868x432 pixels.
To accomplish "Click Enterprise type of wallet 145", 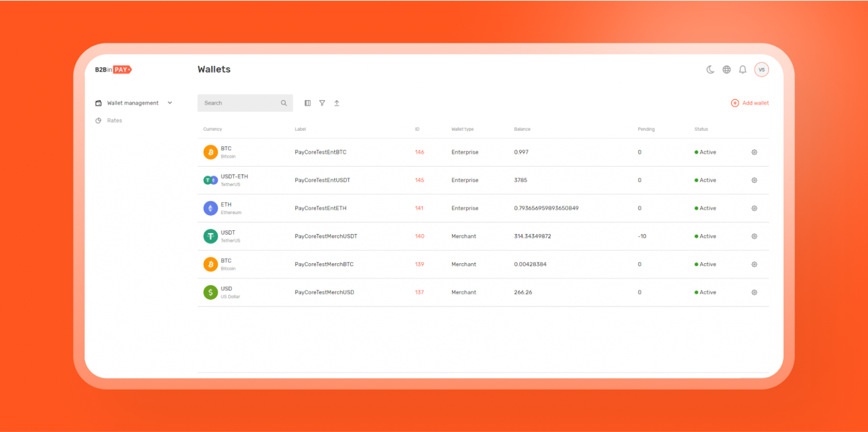I will click(465, 180).
